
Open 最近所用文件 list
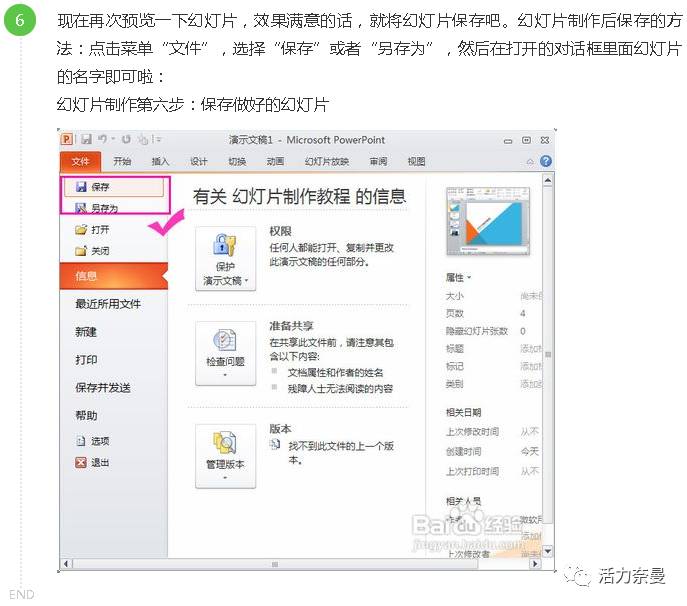click(x=108, y=304)
